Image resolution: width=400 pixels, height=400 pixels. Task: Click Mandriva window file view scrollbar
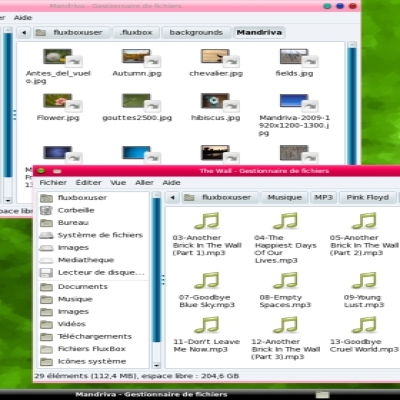click(352, 106)
